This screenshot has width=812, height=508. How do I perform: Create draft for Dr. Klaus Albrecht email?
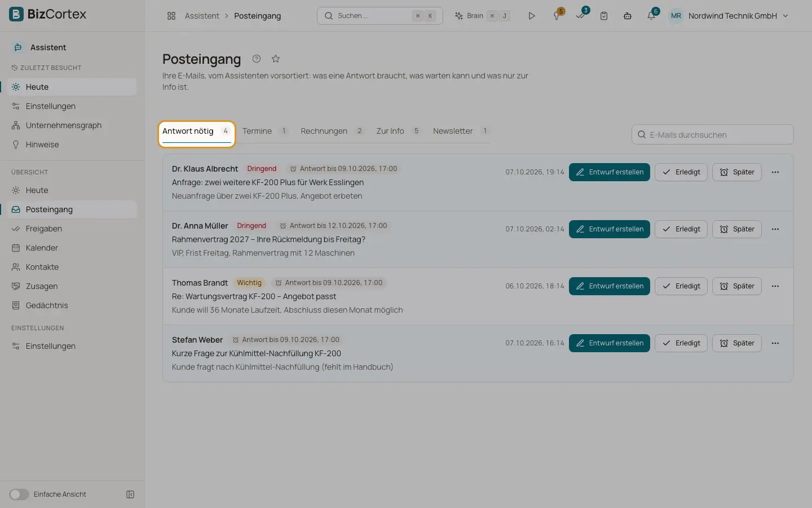(x=609, y=172)
